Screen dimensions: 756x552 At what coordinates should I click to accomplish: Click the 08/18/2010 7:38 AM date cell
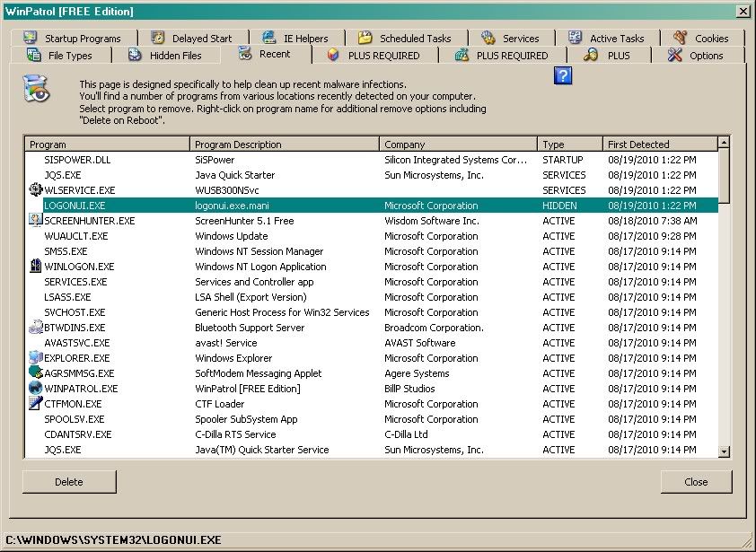tap(654, 221)
